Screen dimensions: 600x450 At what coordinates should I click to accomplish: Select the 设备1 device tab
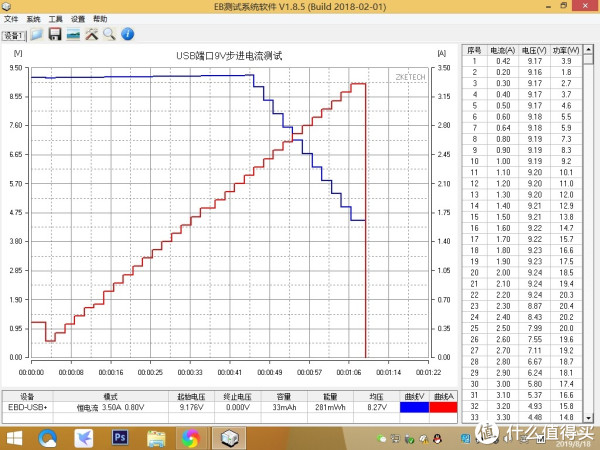(14, 35)
